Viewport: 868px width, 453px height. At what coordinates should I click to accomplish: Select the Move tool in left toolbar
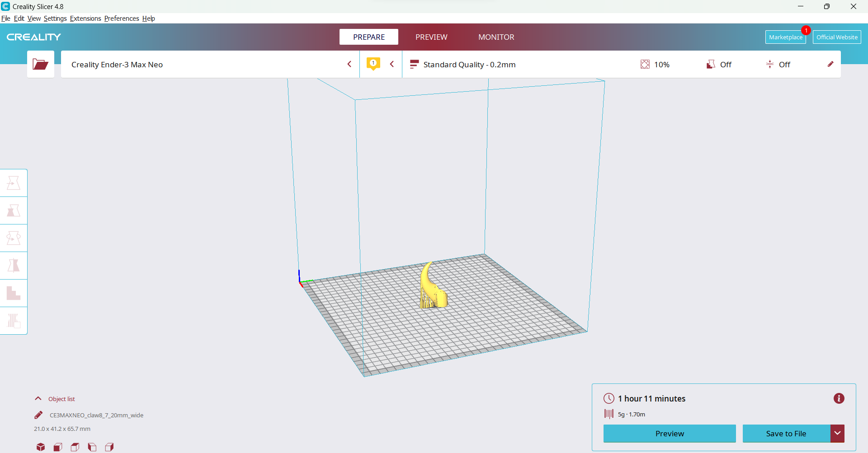(x=14, y=183)
